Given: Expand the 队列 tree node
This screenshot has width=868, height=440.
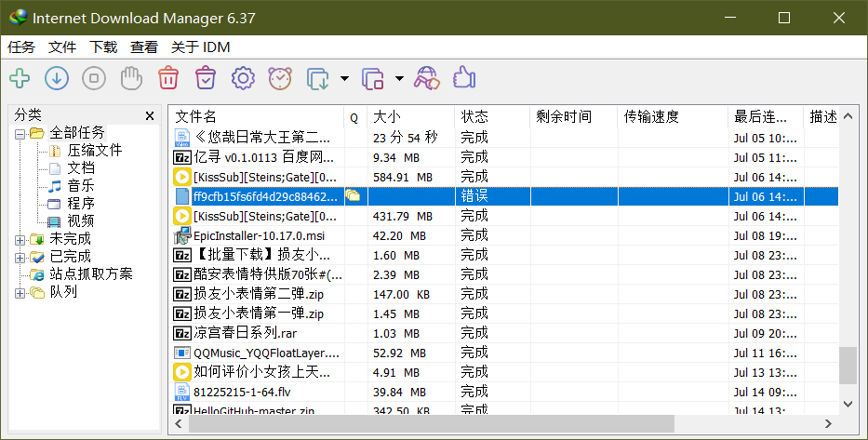Looking at the screenshot, I should click(20, 293).
